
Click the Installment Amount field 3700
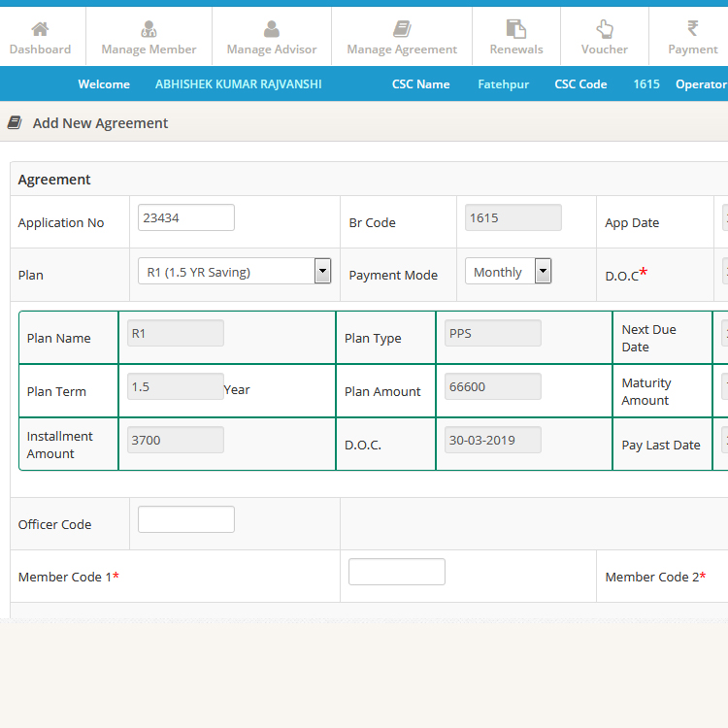tap(176, 440)
